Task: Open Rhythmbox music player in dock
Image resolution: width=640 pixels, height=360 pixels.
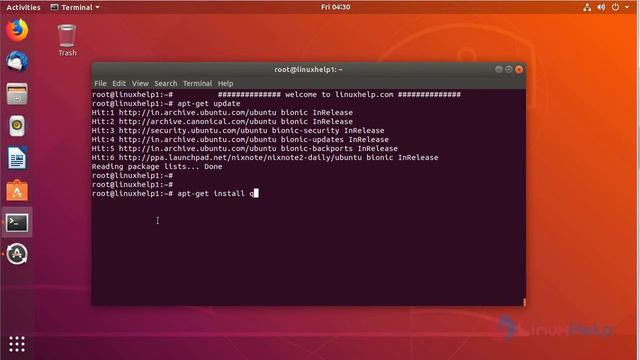Action: [x=17, y=126]
